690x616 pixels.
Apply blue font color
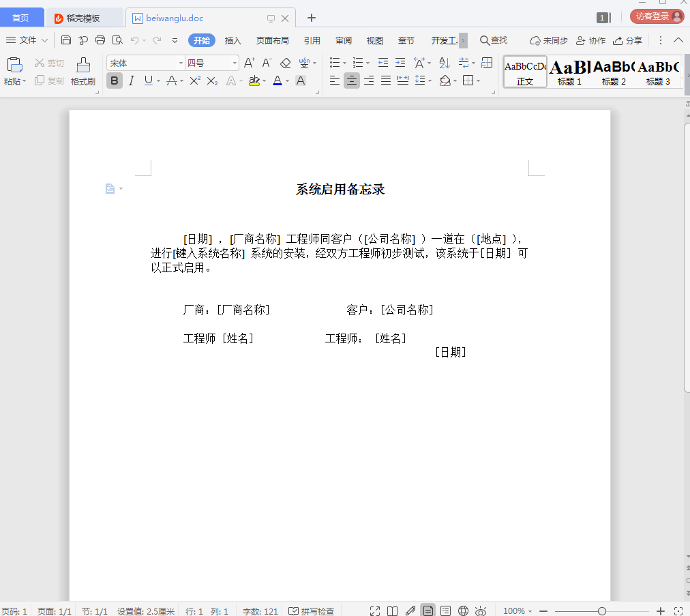pos(277,80)
